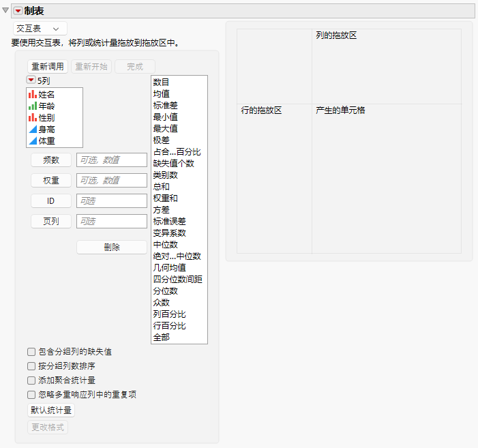The height and width of the screenshot is (448, 478).
Task: Click the 列的拖放区 drop zone
Action: (x=386, y=66)
